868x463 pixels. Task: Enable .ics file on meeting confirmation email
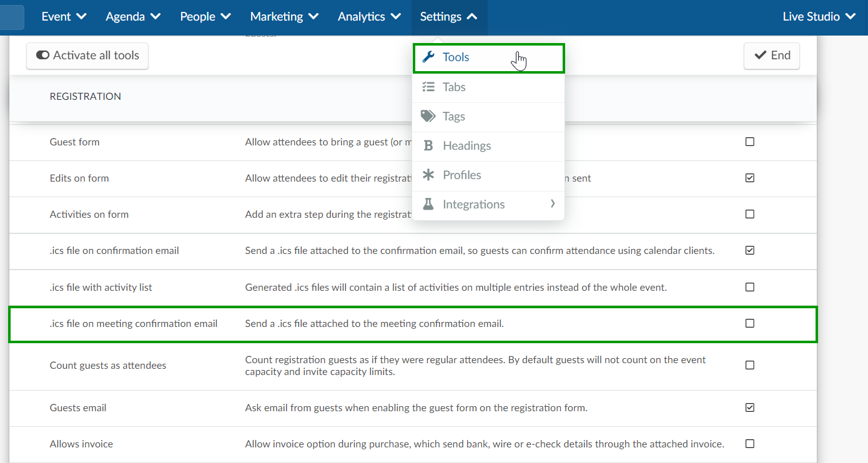click(x=750, y=323)
